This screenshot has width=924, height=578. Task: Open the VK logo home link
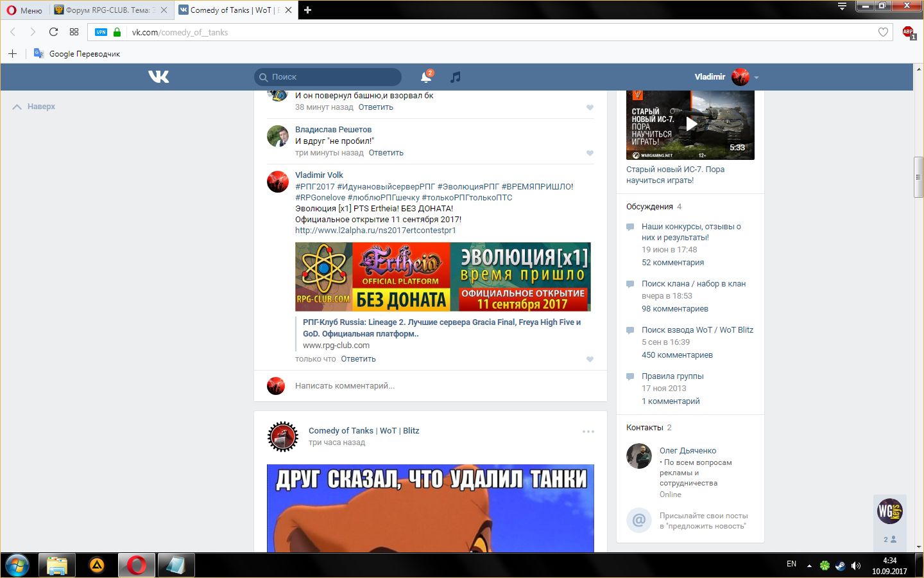(x=158, y=77)
